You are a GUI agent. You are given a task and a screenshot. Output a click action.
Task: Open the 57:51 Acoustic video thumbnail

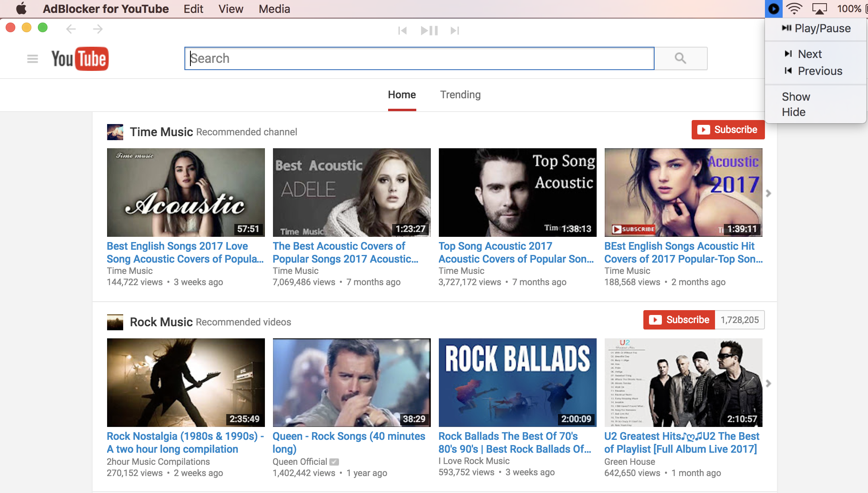(x=186, y=193)
